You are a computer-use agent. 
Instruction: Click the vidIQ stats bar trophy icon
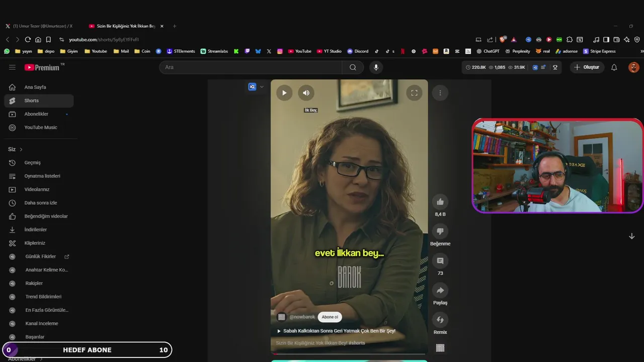point(555,67)
